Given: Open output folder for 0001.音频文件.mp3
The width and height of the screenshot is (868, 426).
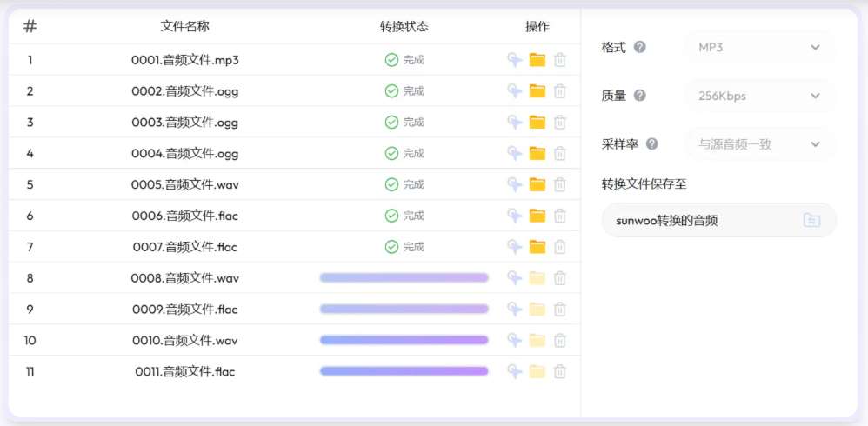Looking at the screenshot, I should coord(537,60).
